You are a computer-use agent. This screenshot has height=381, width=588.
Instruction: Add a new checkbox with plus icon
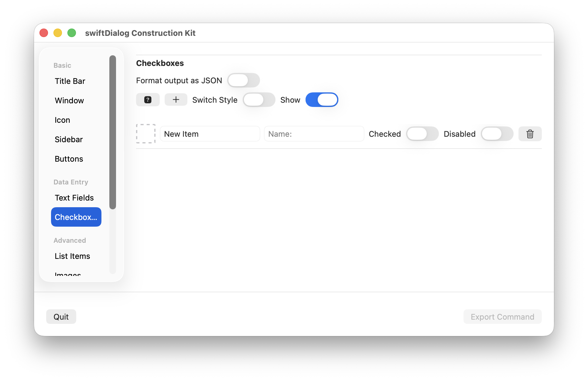click(176, 100)
